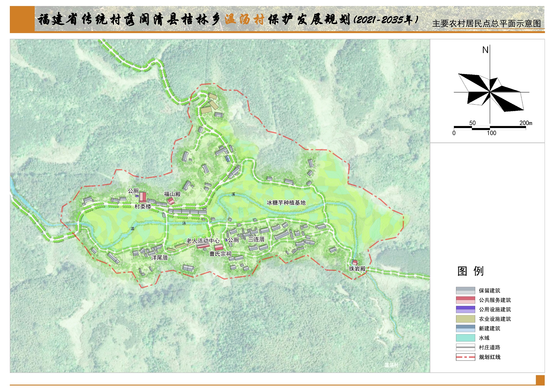Click the red 福山殿 building
This screenshot has width=555, height=392.
tap(171, 201)
